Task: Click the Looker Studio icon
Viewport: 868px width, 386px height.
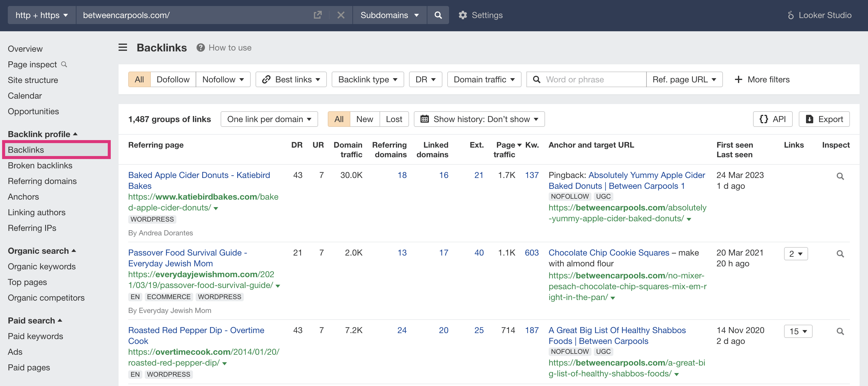Action: point(790,15)
